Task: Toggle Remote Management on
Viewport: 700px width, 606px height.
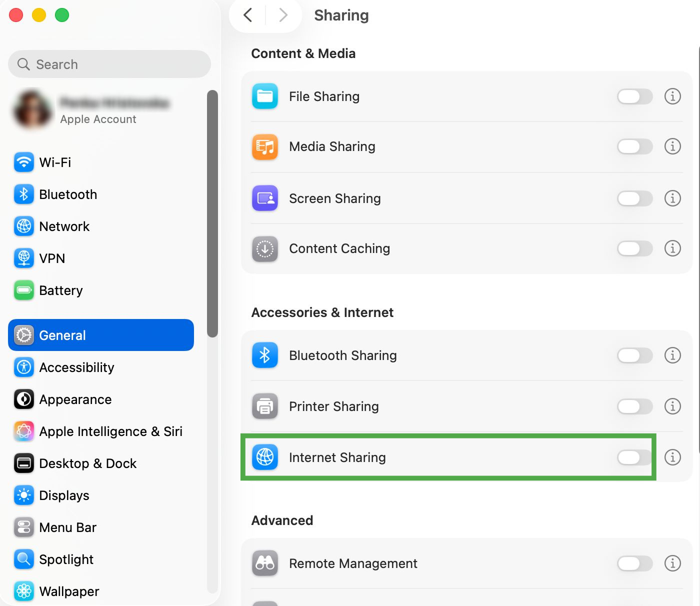Action: 635,563
